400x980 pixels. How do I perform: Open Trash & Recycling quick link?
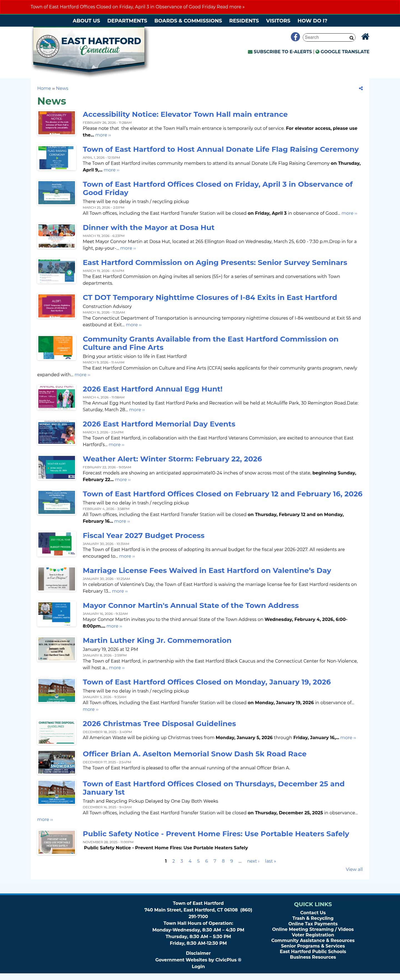point(313,918)
